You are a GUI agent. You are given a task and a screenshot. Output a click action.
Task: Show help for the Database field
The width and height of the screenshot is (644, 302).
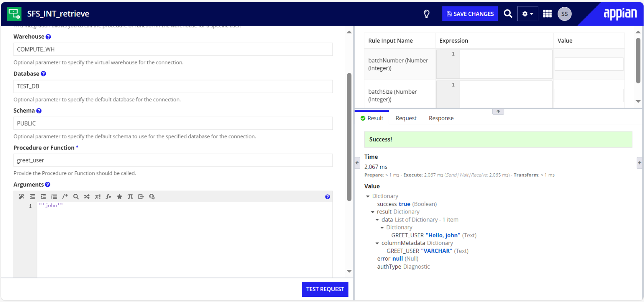pyautogui.click(x=43, y=74)
